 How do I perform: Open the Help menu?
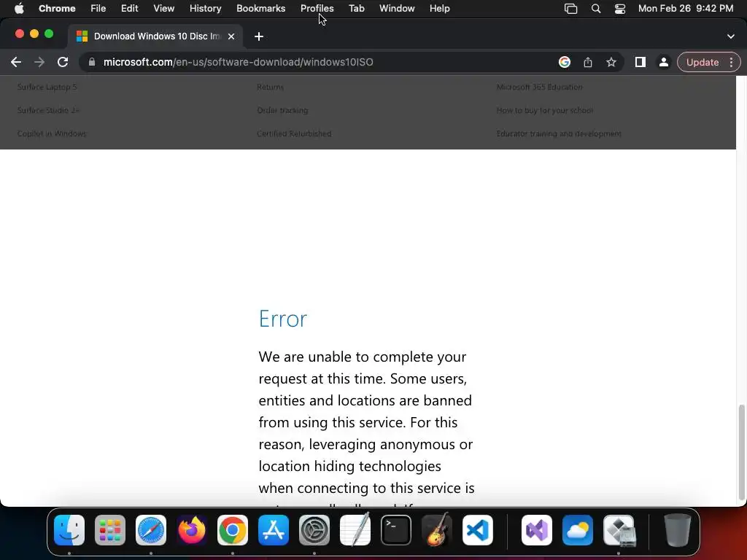click(x=439, y=9)
